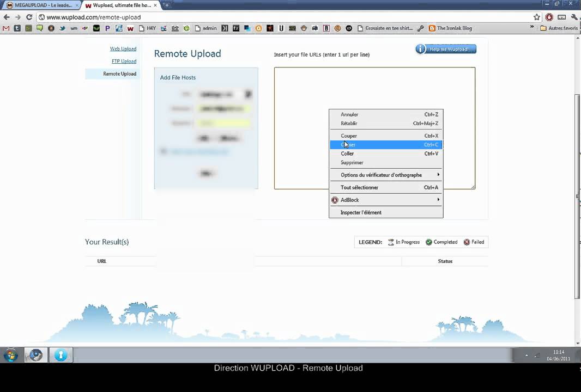The image size is (581, 392).
Task: Open the wrench bookmark icon
Action: pos(421,28)
